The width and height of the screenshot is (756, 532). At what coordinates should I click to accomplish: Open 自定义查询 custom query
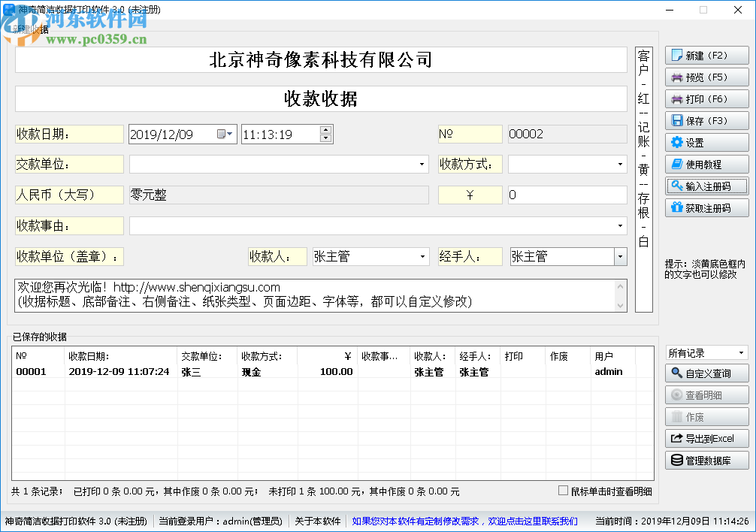click(x=706, y=373)
